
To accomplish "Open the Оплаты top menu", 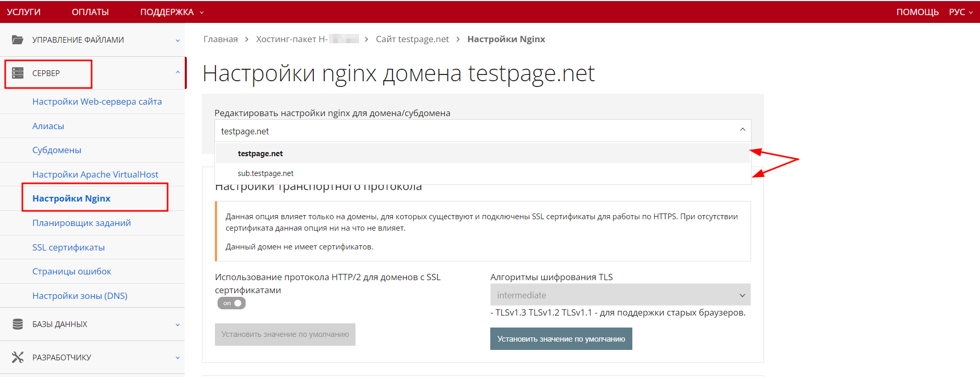I will (90, 12).
